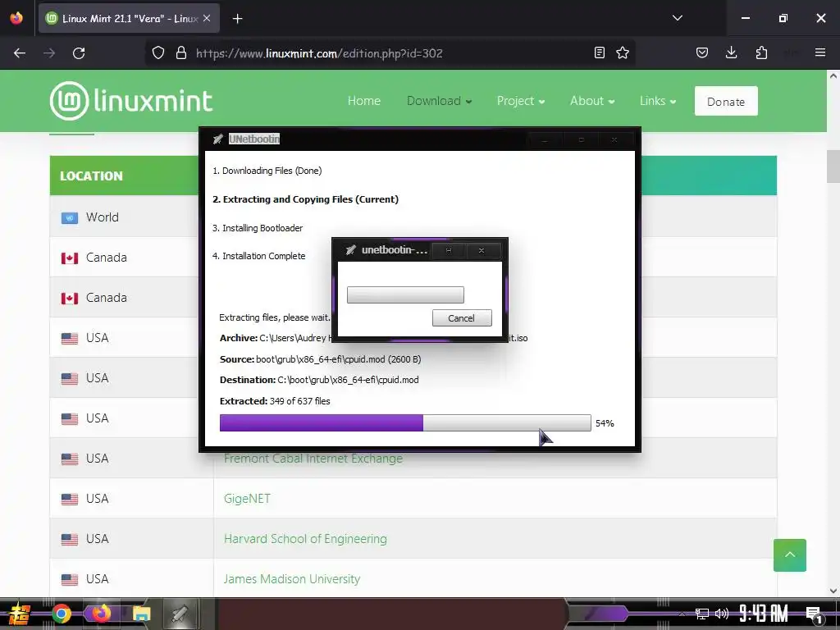
Task: Click the network tray icon
Action: 701,614
